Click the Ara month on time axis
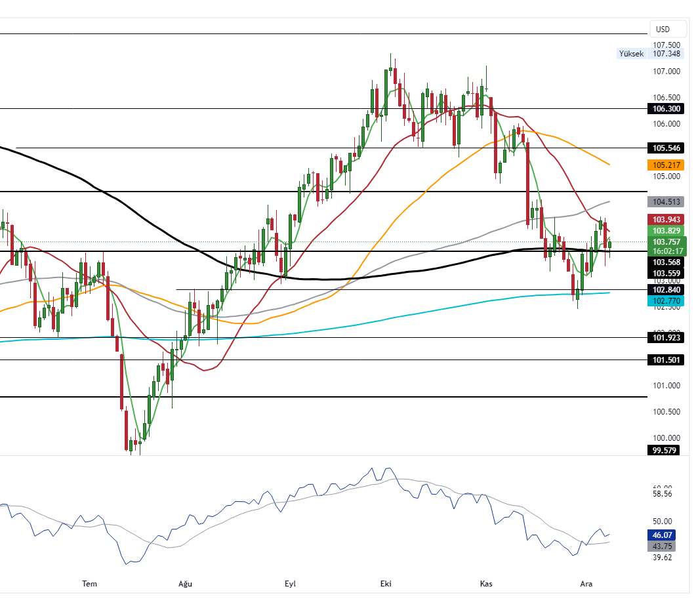Screen dimensions: 696x616 pyautogui.click(x=586, y=584)
